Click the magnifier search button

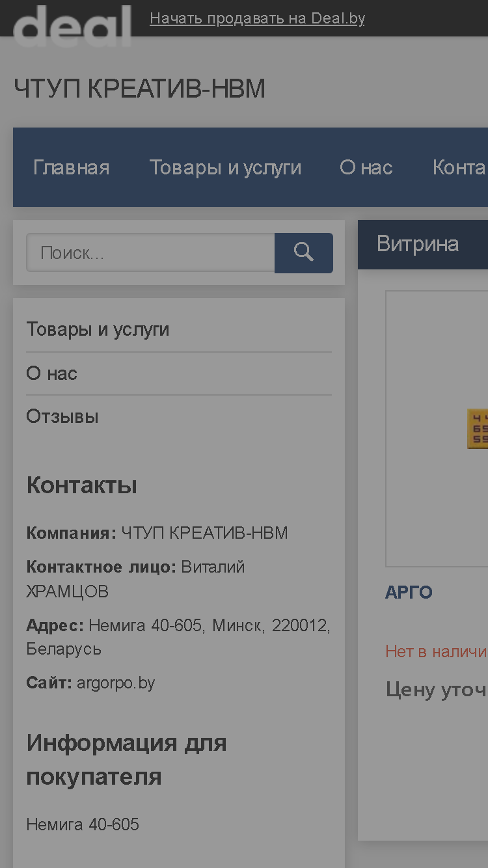[304, 252]
